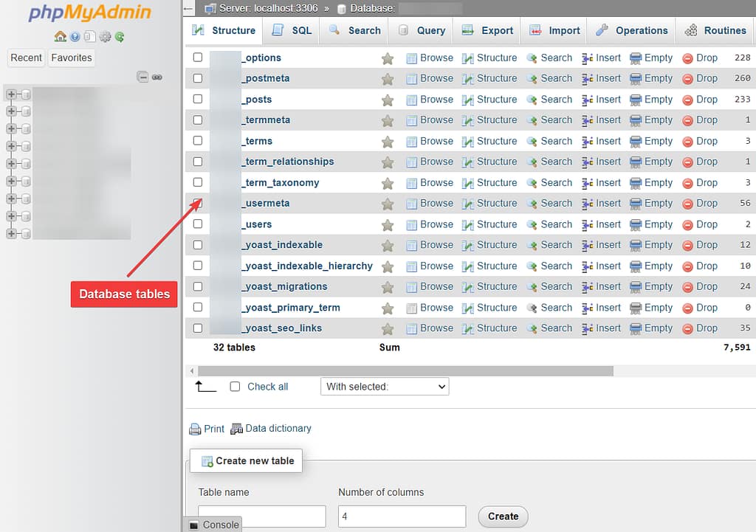Open the 'With selected' dropdown
This screenshot has width=756, height=532.
click(384, 386)
